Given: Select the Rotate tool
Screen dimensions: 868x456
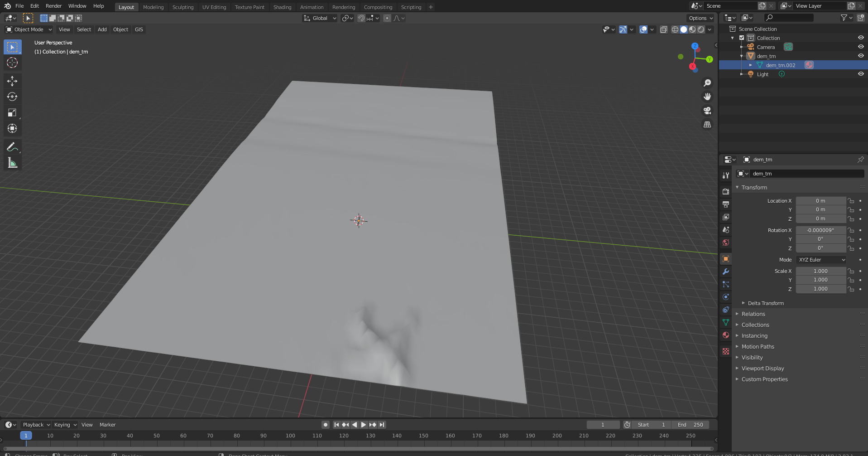Looking at the screenshot, I should [x=12, y=97].
